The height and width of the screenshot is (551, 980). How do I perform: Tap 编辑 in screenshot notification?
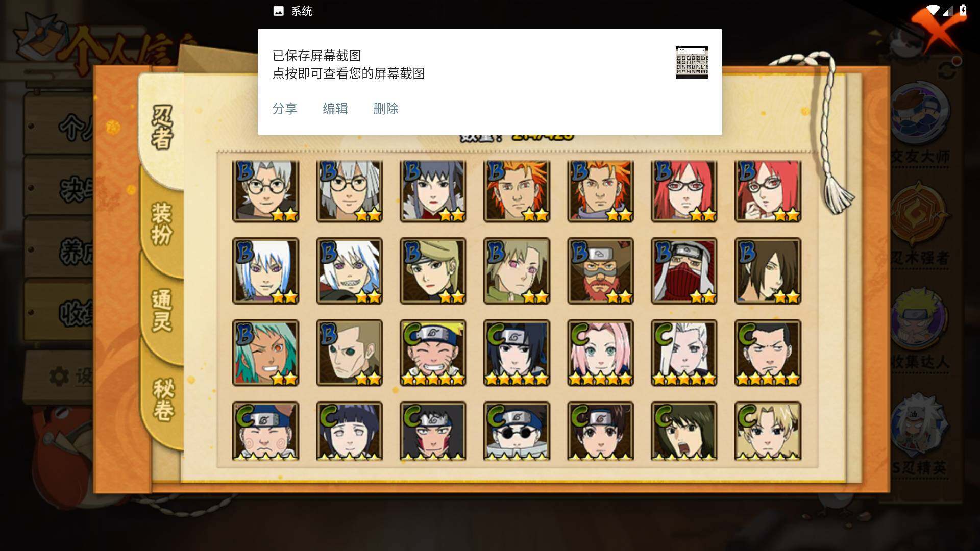click(335, 109)
